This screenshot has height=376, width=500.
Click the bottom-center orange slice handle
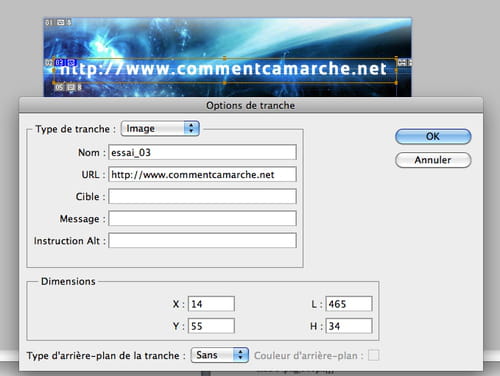(x=225, y=82)
